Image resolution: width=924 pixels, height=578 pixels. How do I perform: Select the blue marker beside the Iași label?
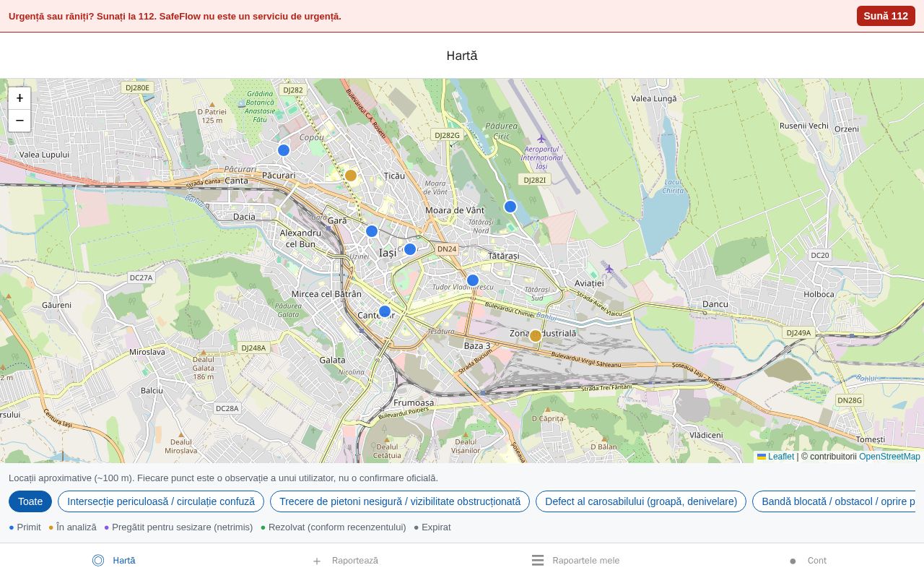[x=410, y=249]
